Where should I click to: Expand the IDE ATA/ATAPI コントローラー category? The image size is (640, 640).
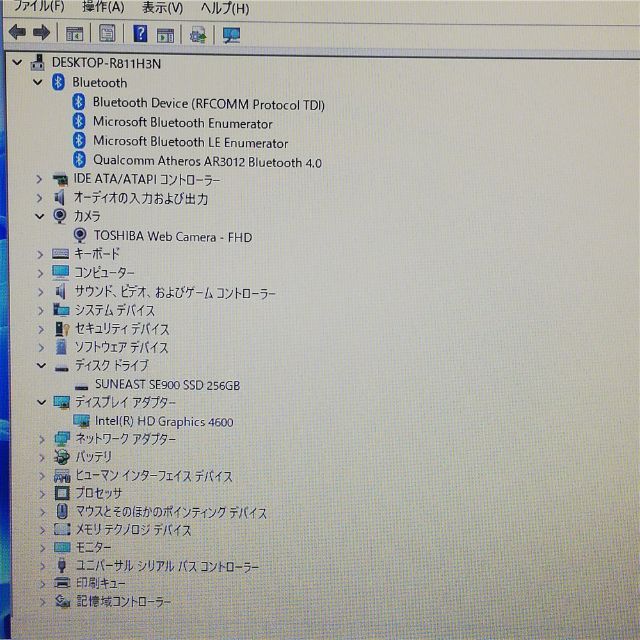tap(39, 179)
